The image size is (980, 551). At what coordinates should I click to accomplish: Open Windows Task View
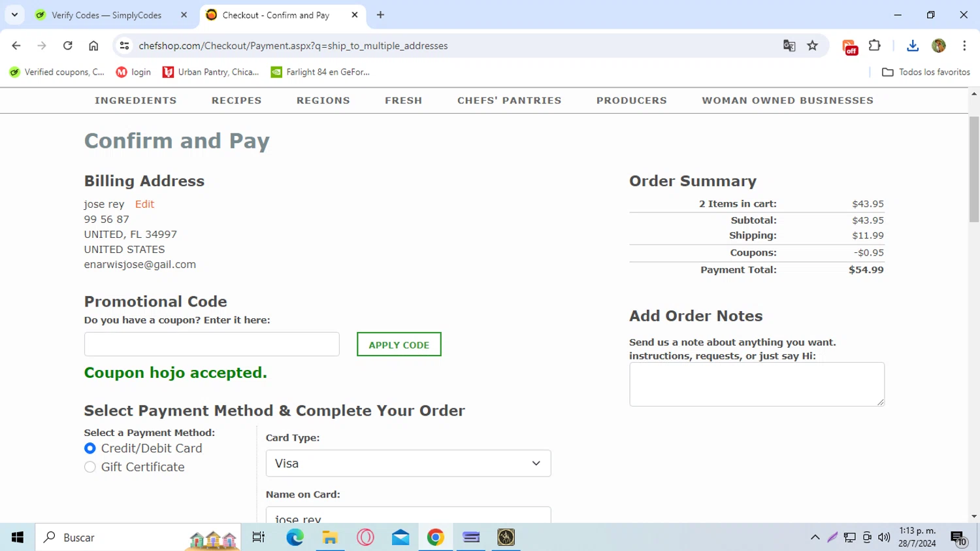pyautogui.click(x=259, y=537)
